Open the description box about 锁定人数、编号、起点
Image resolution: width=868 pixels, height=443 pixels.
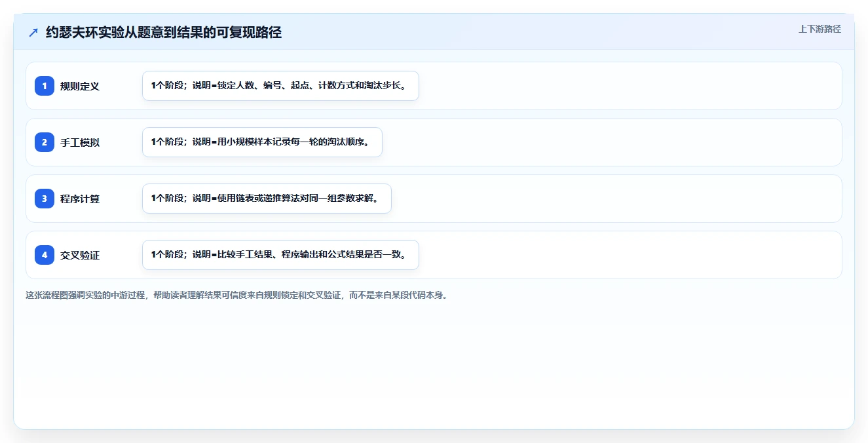[280, 86]
